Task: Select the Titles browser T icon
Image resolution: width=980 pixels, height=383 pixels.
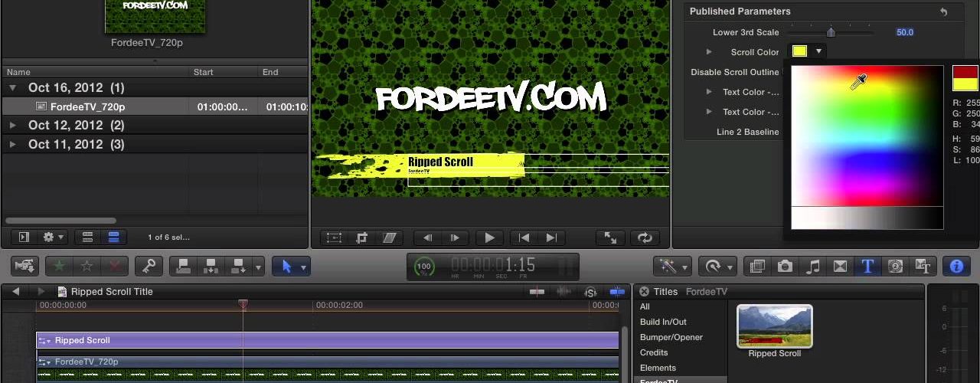Action: tap(867, 267)
